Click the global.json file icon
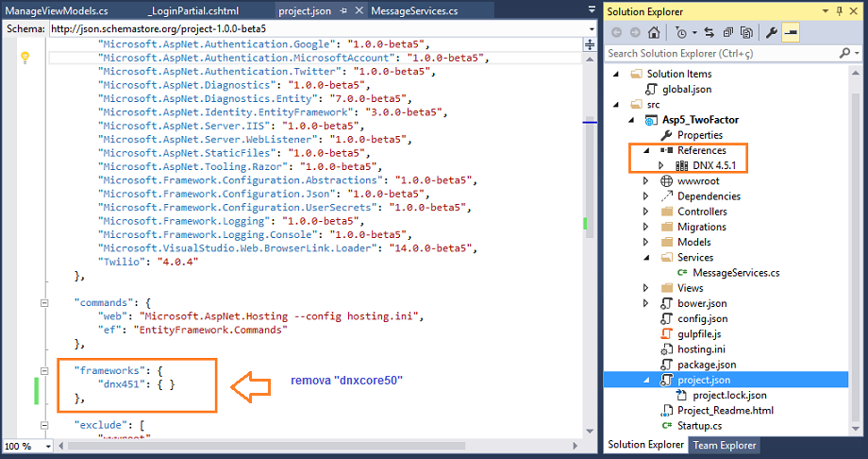 click(652, 89)
